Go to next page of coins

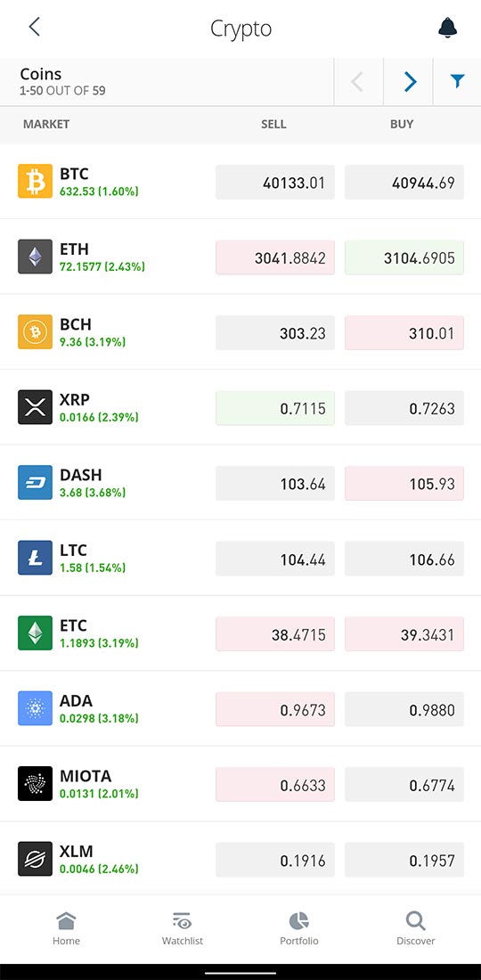click(409, 81)
